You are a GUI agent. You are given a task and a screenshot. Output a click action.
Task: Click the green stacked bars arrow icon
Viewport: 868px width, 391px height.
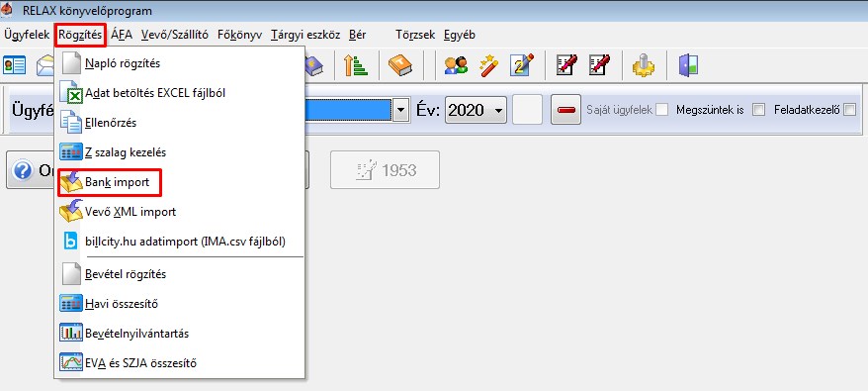pos(355,65)
